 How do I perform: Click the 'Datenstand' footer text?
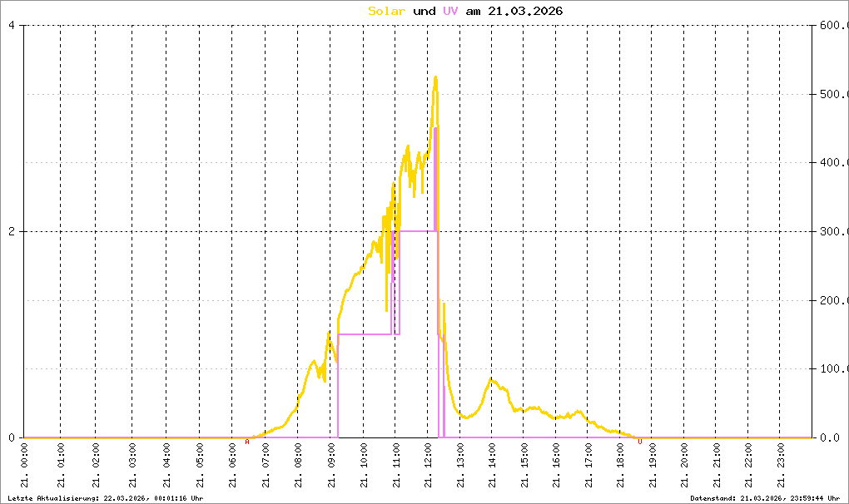pyautogui.click(x=765, y=498)
